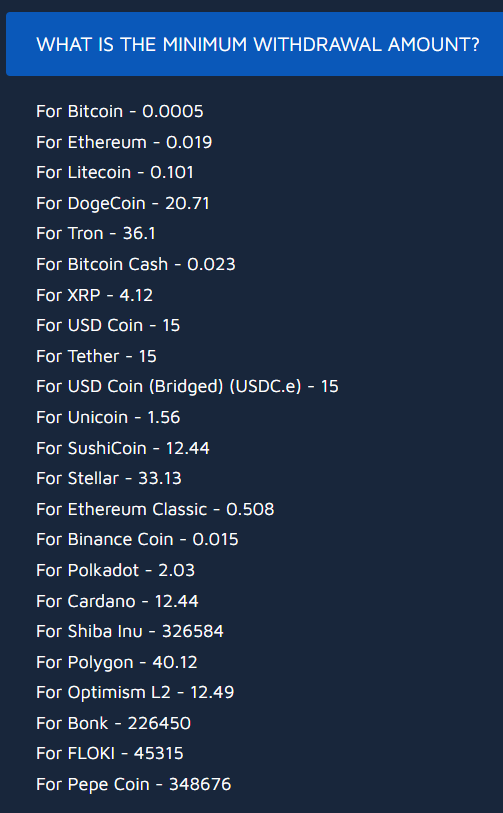Click the Litecoin 0.101 entry
The image size is (503, 813).
click(115, 172)
